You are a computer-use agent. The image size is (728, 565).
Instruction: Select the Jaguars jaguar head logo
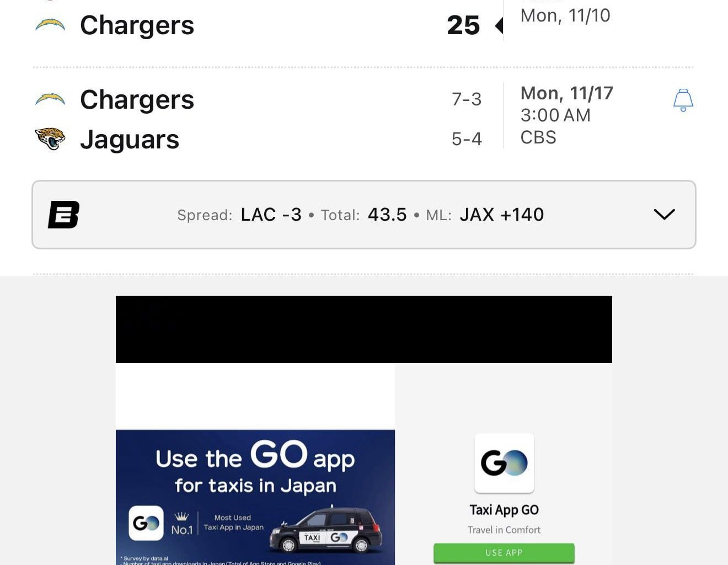click(x=50, y=139)
